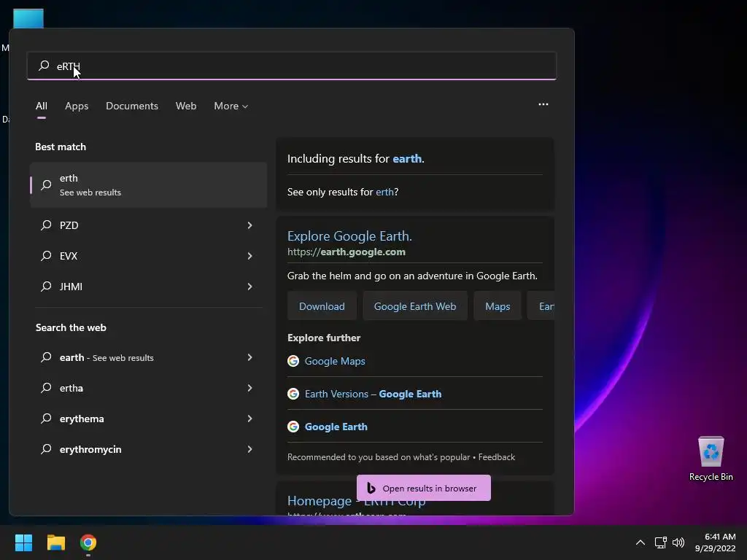Open the earth.google.com URL
Image resolution: width=747 pixels, height=560 pixels.
pyautogui.click(x=347, y=252)
